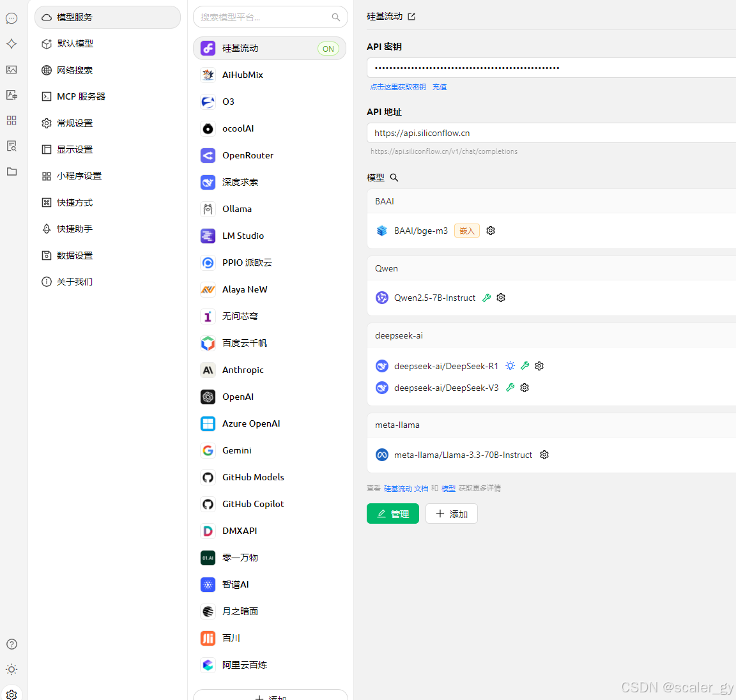Open the settings gear at bottom of rail
Screen dimensions: 736x700
pos(11,694)
